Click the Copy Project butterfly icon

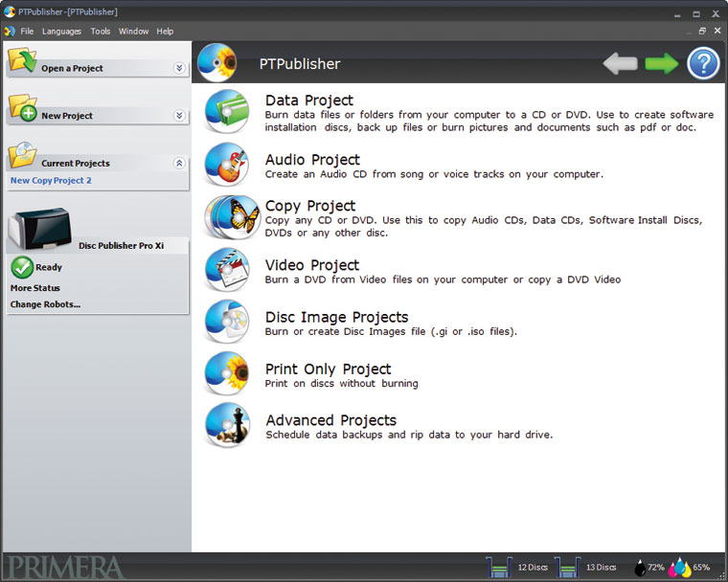click(232, 217)
